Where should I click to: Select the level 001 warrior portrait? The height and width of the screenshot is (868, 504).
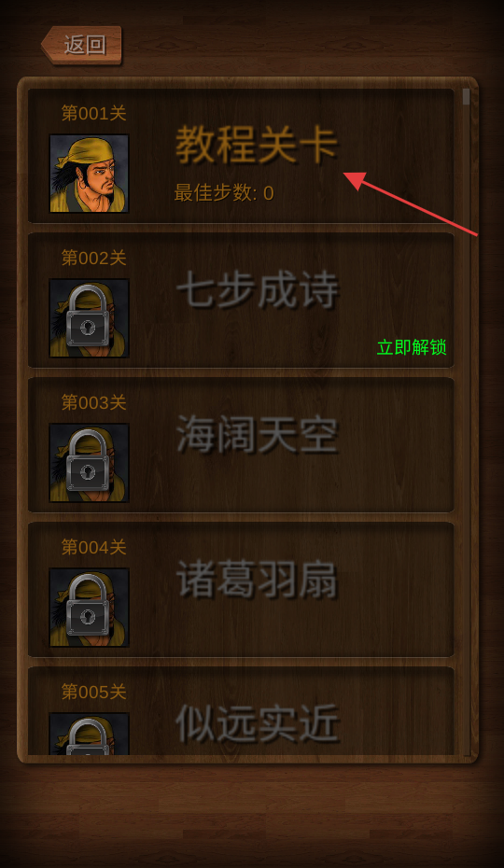pos(90,174)
